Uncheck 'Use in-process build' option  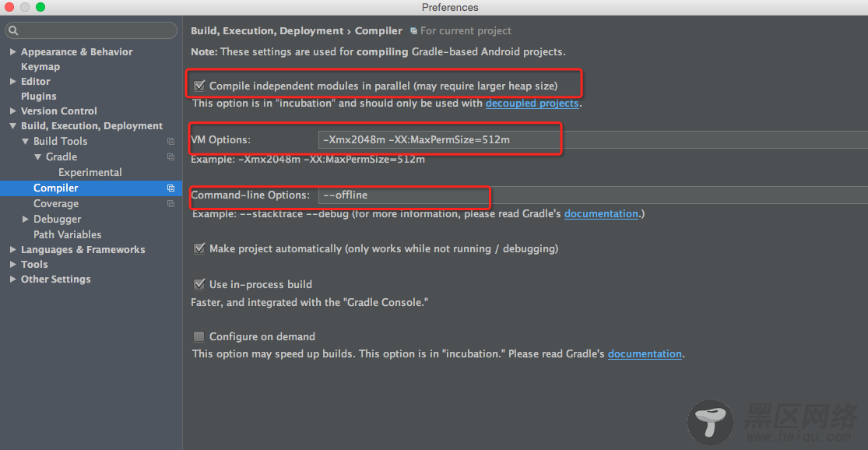click(199, 284)
